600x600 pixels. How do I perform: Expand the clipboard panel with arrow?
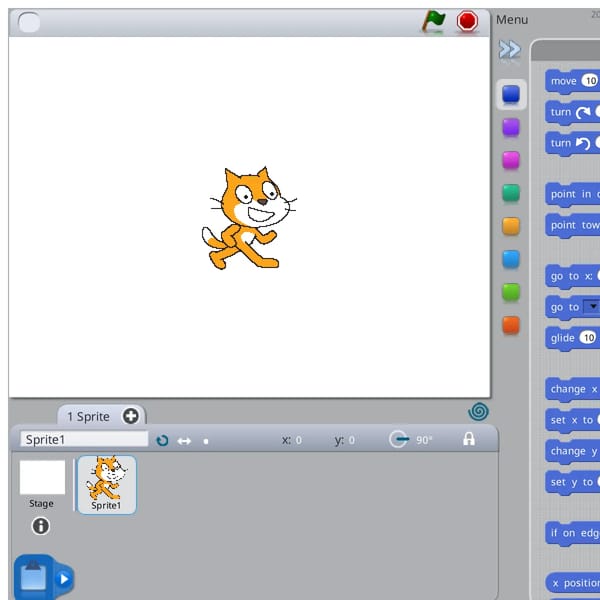tap(64, 579)
